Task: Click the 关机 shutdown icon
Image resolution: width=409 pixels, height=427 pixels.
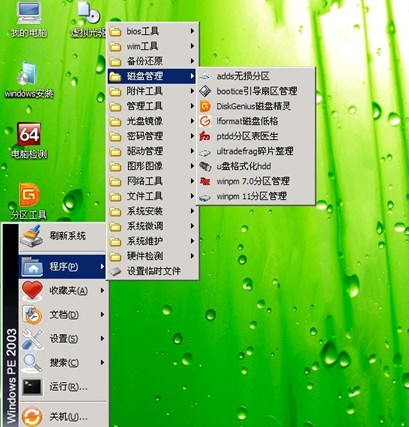Action: pos(32,417)
